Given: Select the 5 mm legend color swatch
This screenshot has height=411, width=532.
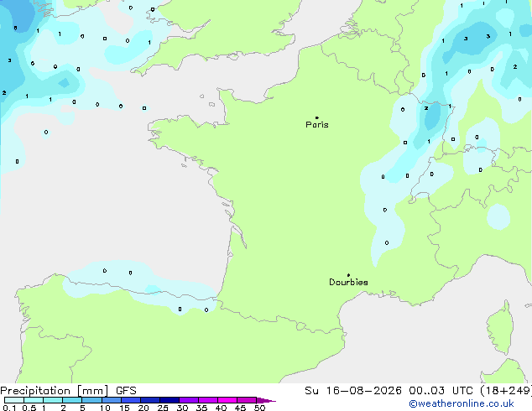Looking at the screenshot, I should (x=91, y=400).
